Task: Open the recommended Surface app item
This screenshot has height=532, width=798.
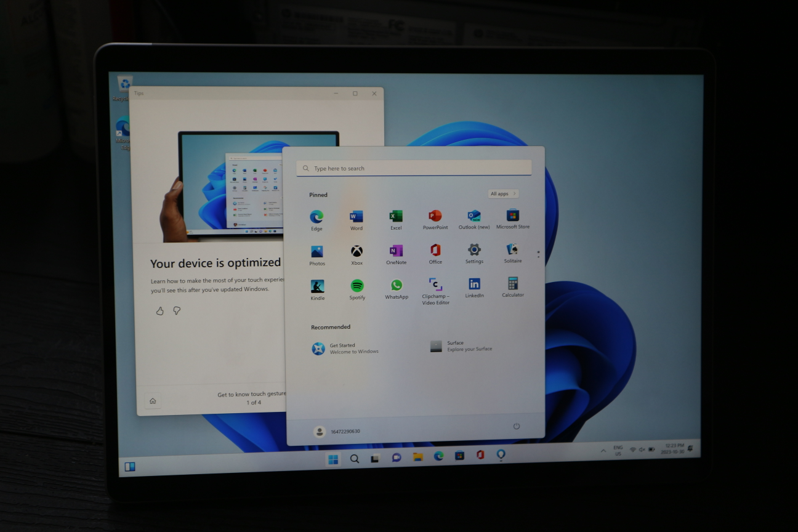Action: coord(462,346)
